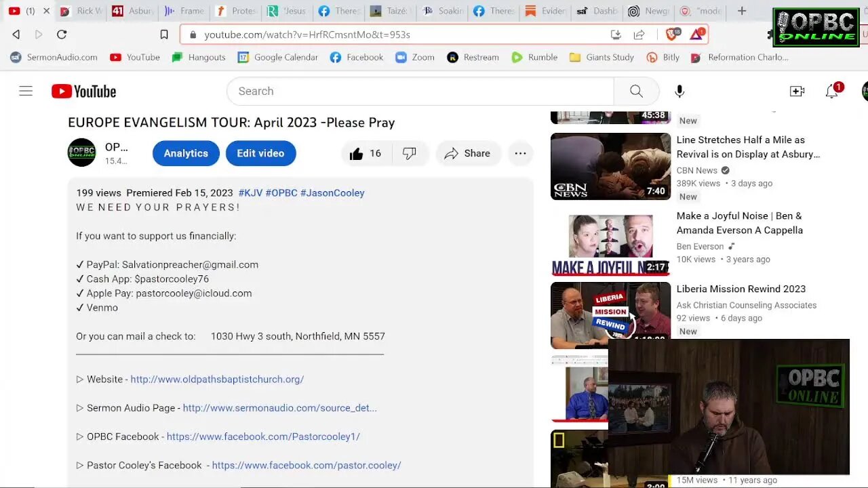This screenshot has width=868, height=488.
Task: Click the #JasonCooley hashtag
Action: pyautogui.click(x=332, y=193)
